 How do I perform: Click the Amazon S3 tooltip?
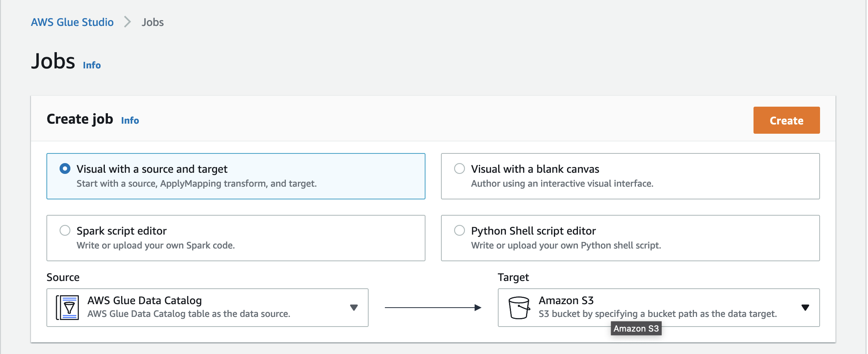pyautogui.click(x=636, y=328)
